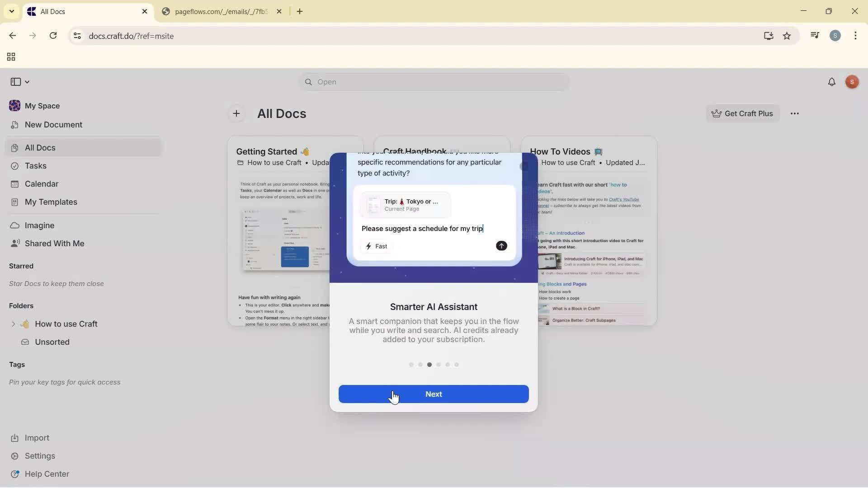Click Next in the Smarter AI Assistant dialog
Screen dimensions: 868x488
tap(433, 394)
